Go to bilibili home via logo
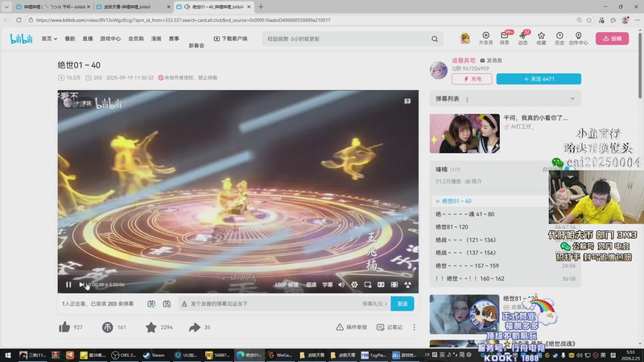Screen dimensions: 644x362 pyautogui.click(x=21, y=39)
